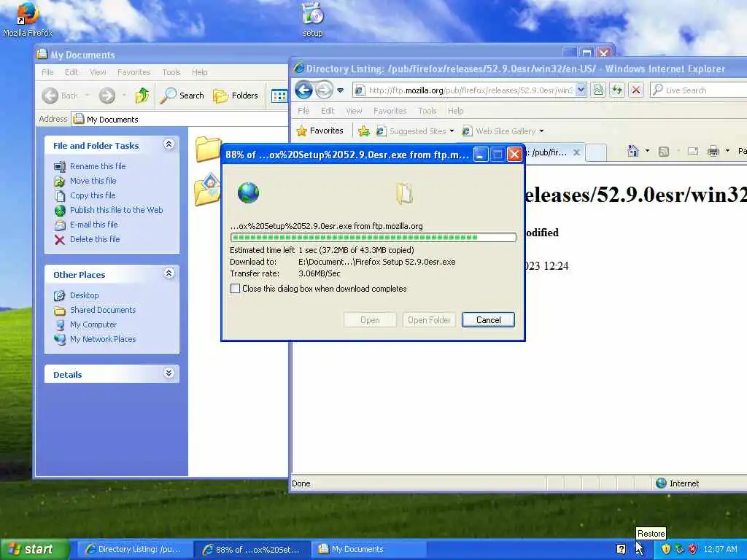Open a new tab in Internet Explorer
The height and width of the screenshot is (560, 747).
point(595,152)
